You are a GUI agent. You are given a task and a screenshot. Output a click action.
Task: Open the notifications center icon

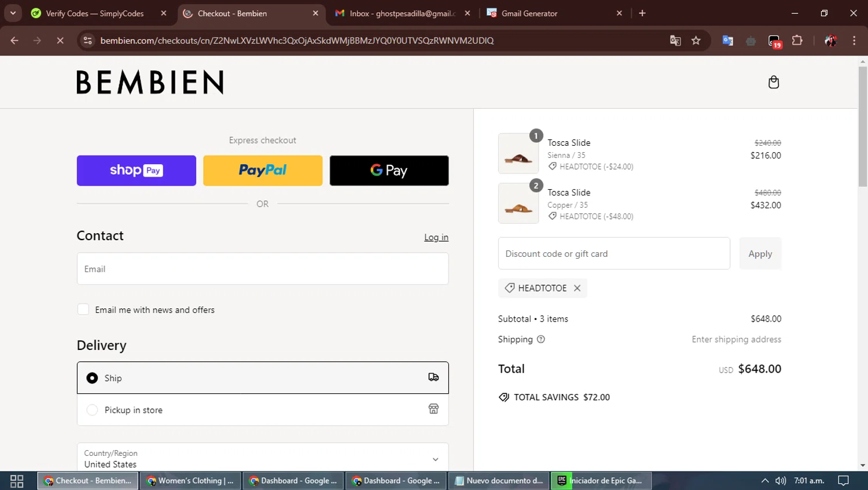click(x=843, y=481)
